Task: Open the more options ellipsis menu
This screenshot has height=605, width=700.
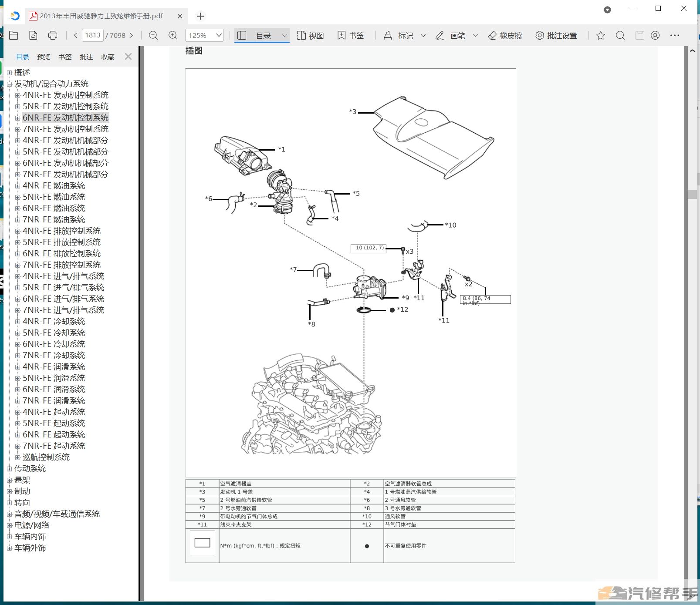Action: (x=675, y=36)
